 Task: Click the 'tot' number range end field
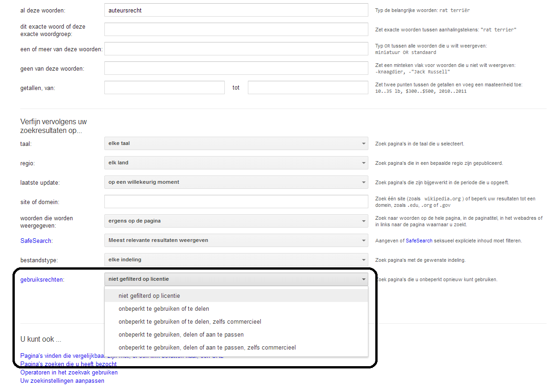(307, 88)
